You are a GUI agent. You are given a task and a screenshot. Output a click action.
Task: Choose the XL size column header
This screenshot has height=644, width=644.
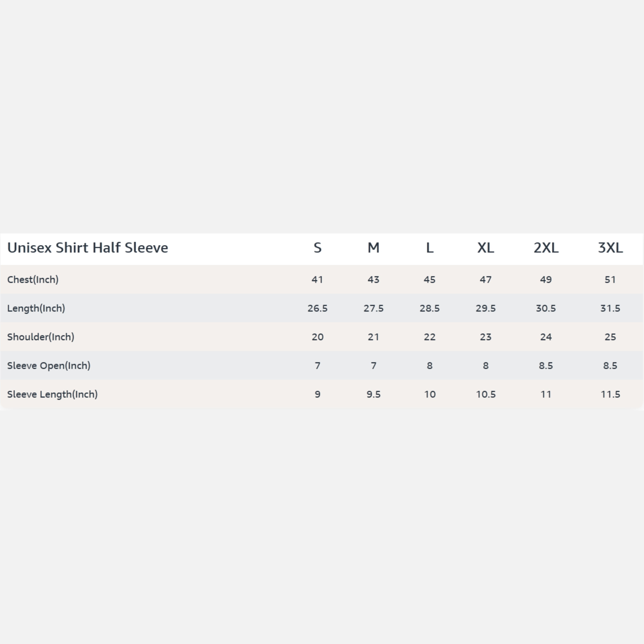tap(486, 248)
